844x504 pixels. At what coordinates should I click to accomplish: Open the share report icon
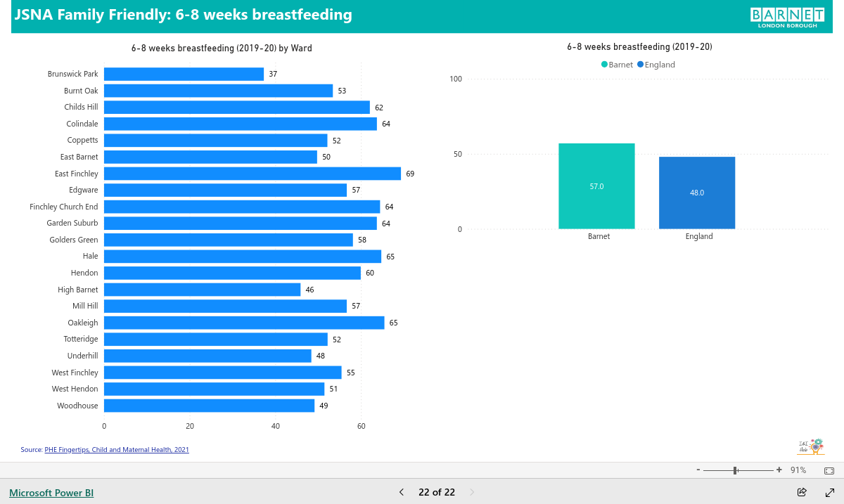[x=802, y=492]
